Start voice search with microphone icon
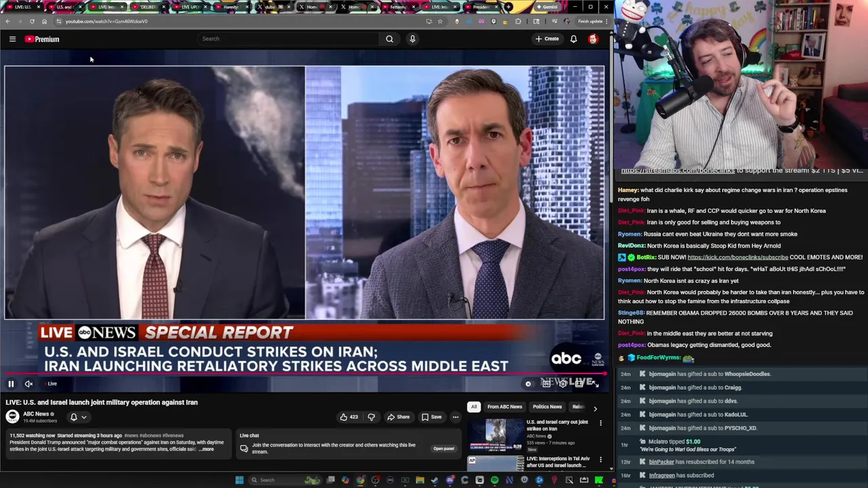This screenshot has height=488, width=868. (x=412, y=39)
